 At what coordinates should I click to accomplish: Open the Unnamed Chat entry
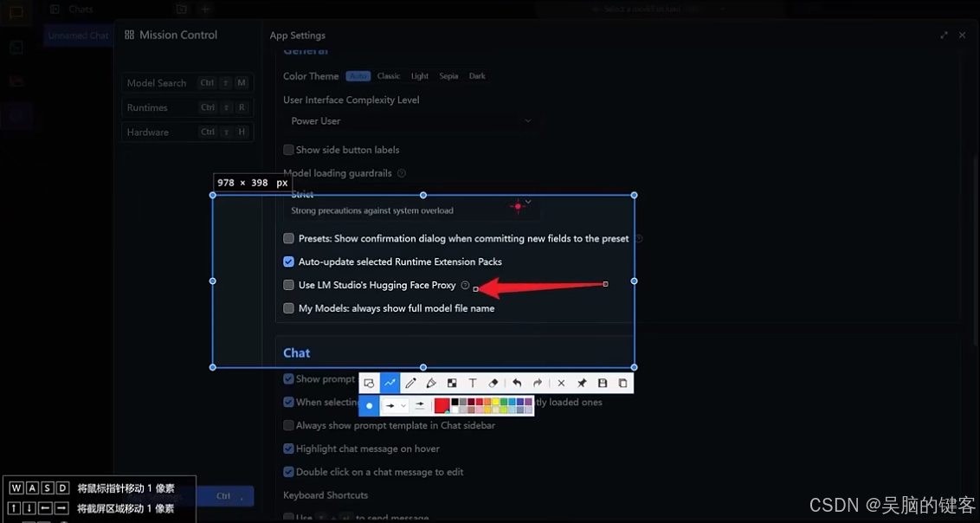[x=78, y=36]
